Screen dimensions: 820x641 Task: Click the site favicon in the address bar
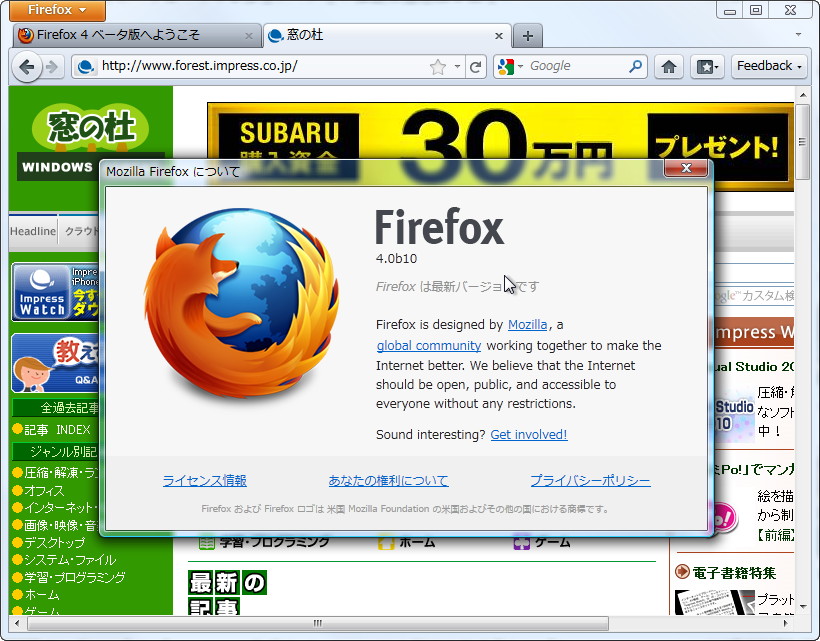86,66
